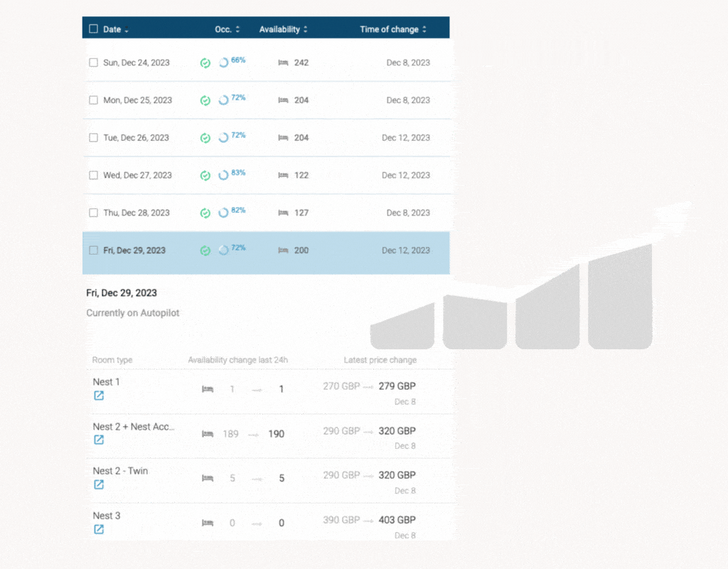Image resolution: width=728 pixels, height=569 pixels.
Task: Click the Currently on Autopilot label
Action: pos(132,313)
